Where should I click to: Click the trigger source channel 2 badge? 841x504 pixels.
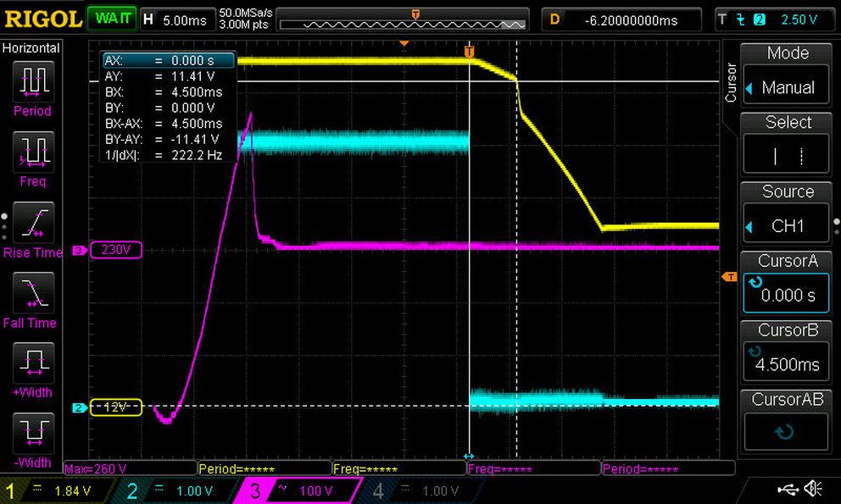click(x=759, y=19)
